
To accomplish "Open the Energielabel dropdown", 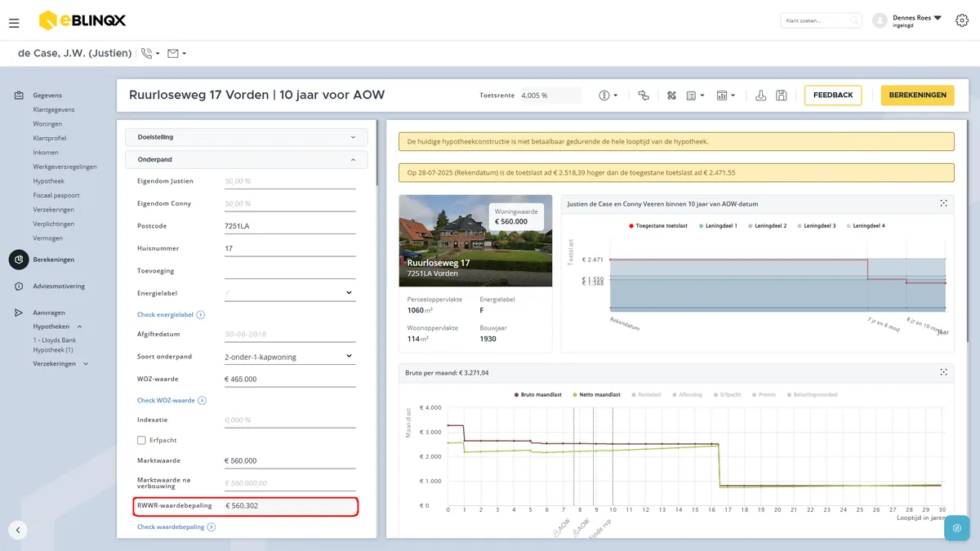I will click(290, 293).
